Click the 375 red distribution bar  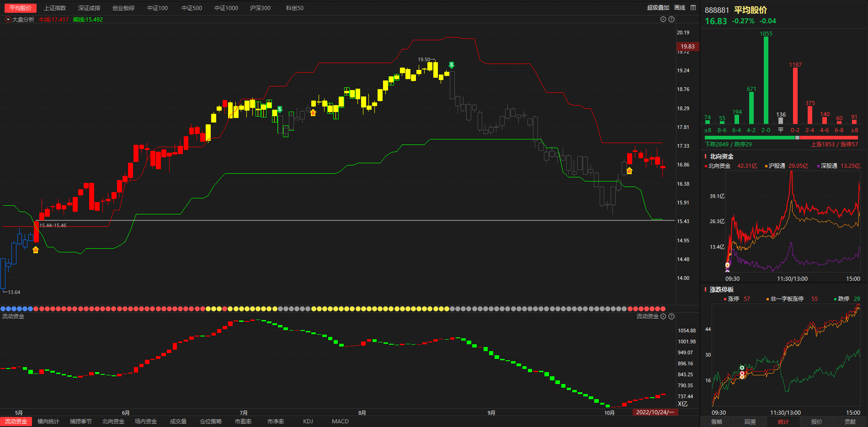click(x=810, y=115)
